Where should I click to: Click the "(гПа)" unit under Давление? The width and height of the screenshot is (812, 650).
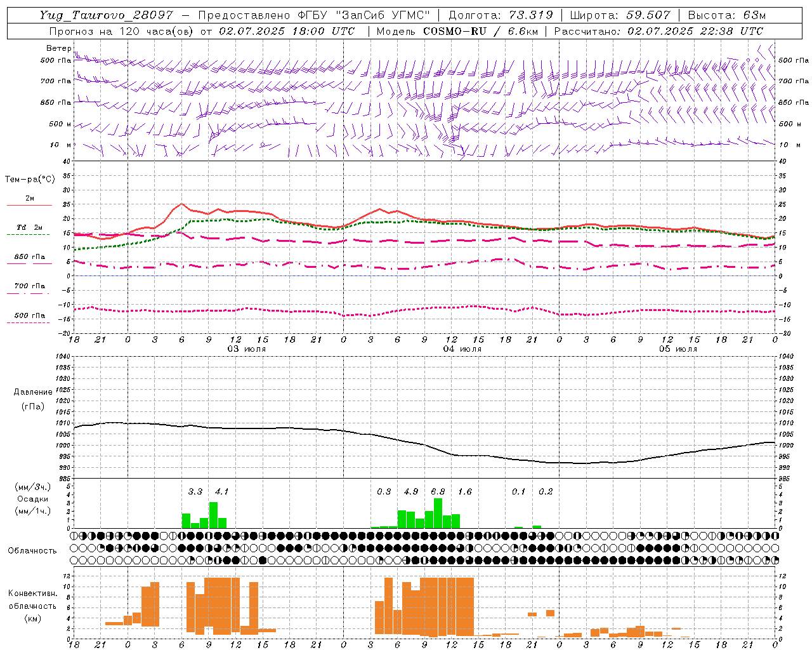33,406
